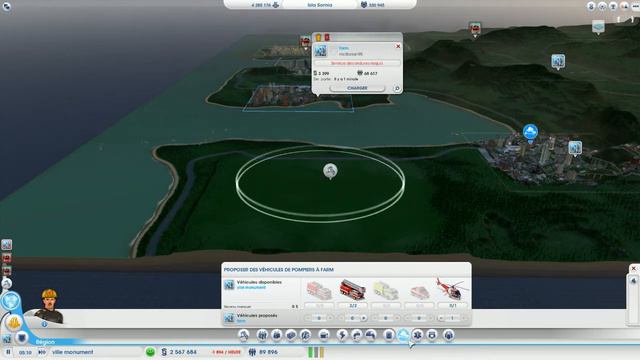Decrease proposed helicopters with minus
This screenshot has height=360, width=640.
[x=441, y=318]
